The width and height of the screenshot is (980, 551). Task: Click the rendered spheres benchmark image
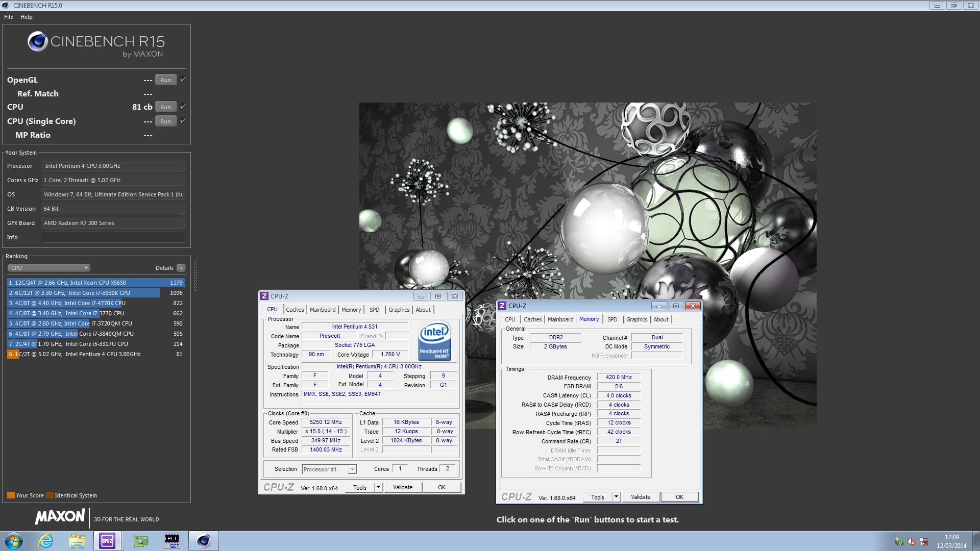click(587, 265)
